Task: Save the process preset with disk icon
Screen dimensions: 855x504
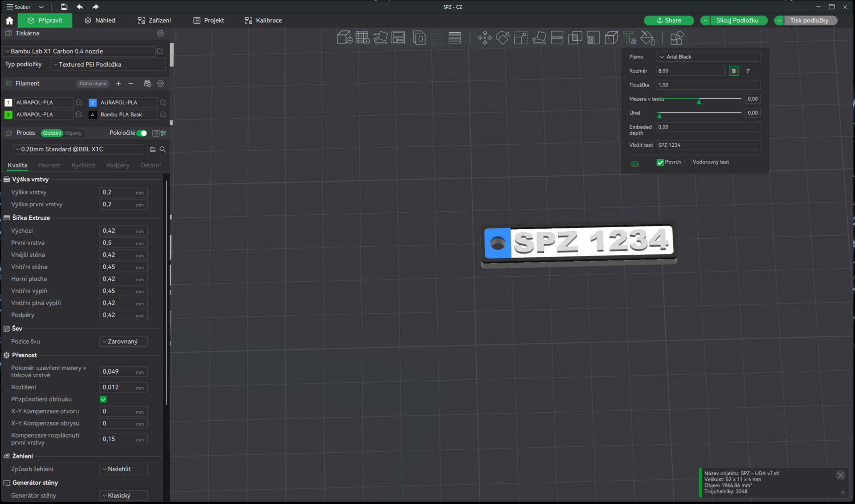Action: [x=153, y=150]
